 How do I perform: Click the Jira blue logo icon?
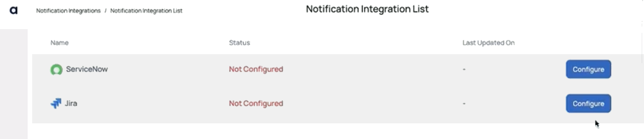click(56, 103)
